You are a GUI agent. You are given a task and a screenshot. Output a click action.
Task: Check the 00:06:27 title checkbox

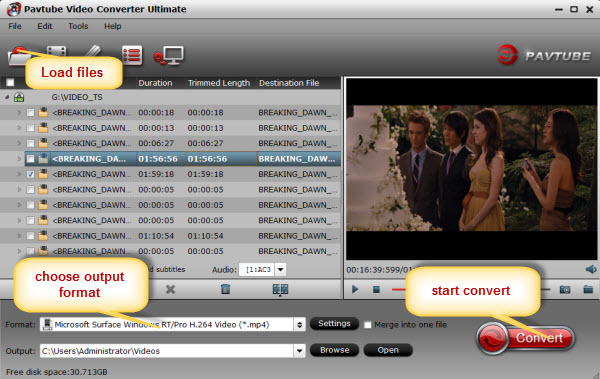30,143
